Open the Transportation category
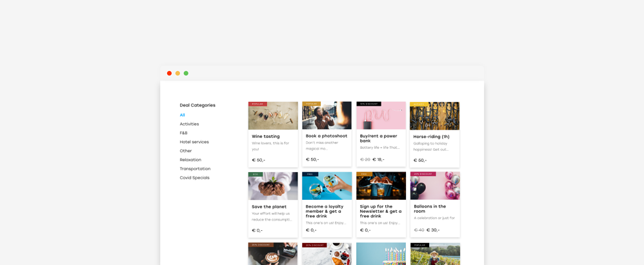644x265 pixels. 195,168
